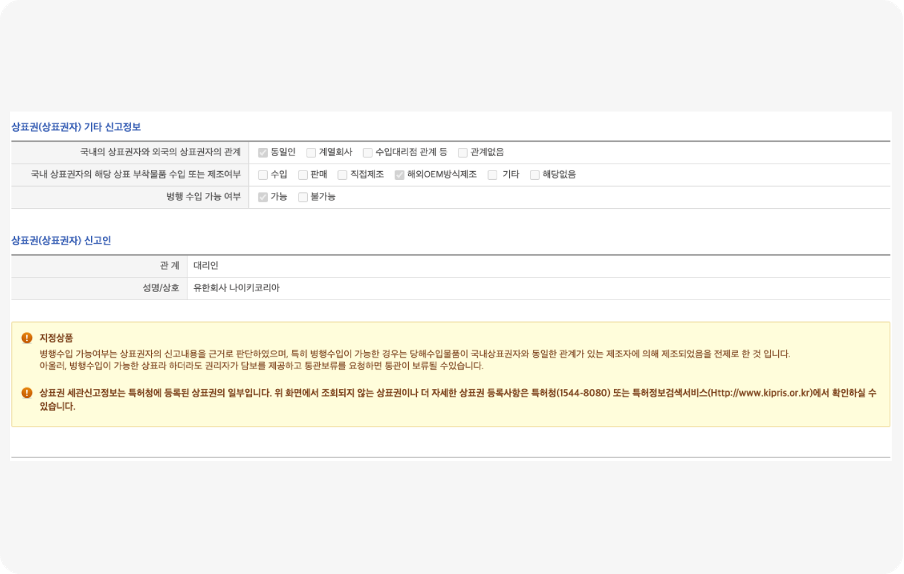
Task: Toggle the 가능 checkbox
Action: (x=263, y=197)
